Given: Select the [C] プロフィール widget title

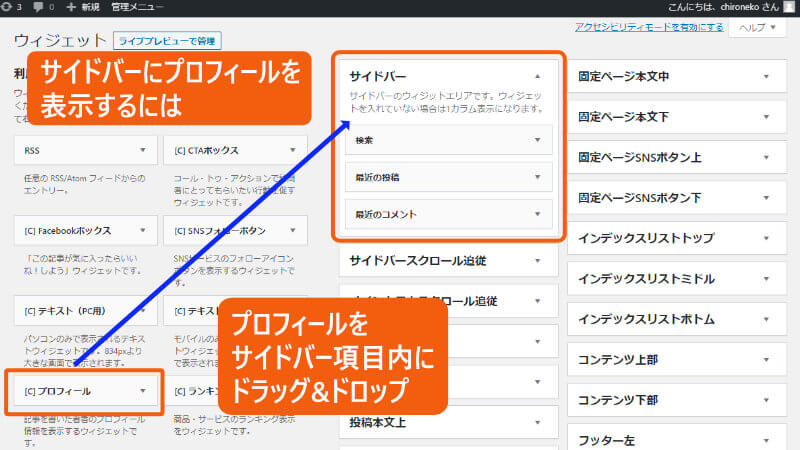Looking at the screenshot, I should pos(57,391).
